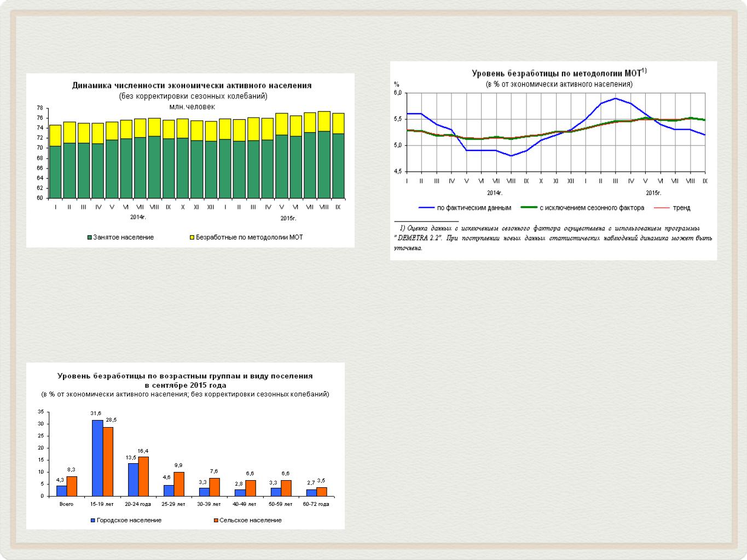Click the '78' tick on the population chart axis

click(40, 108)
